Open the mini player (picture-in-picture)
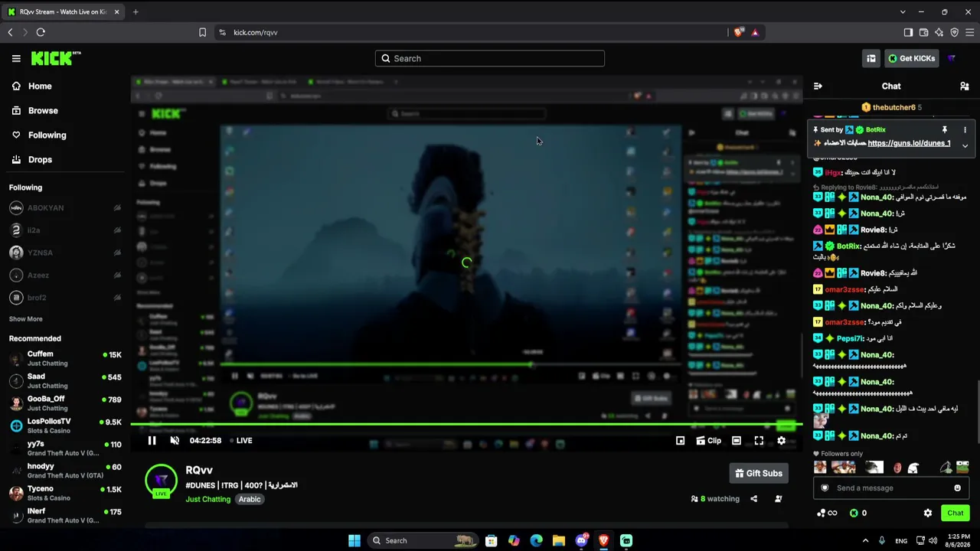Screen dimensions: 980x551 click(680, 441)
